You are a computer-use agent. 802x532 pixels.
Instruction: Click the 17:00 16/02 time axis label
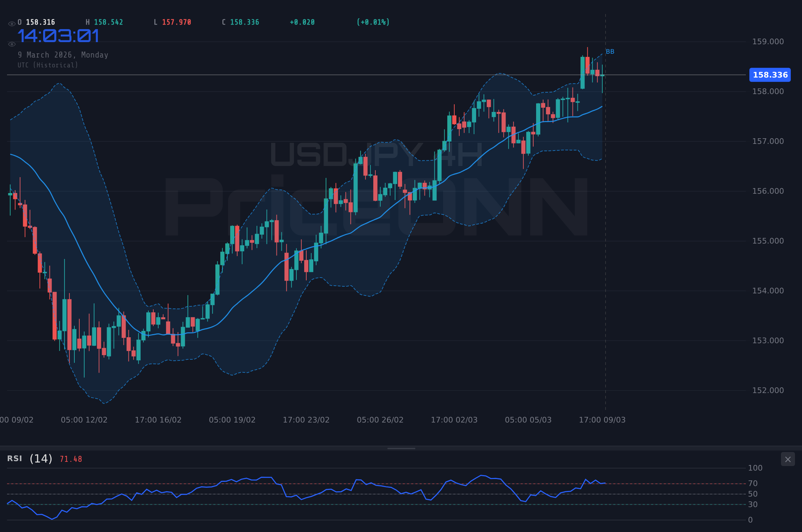(158, 420)
